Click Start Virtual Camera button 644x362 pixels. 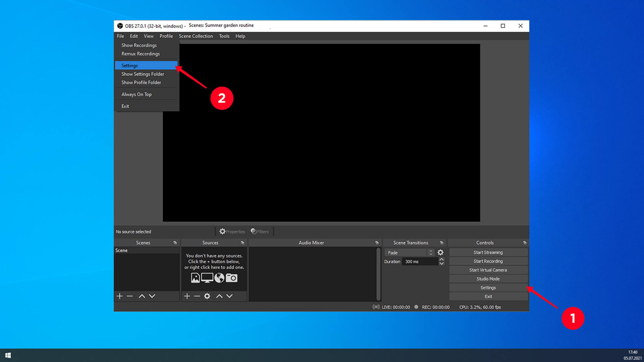(x=488, y=270)
